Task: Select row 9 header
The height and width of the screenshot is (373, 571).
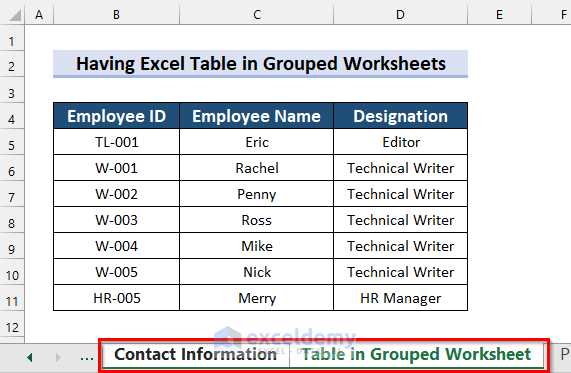Action: tap(12, 246)
